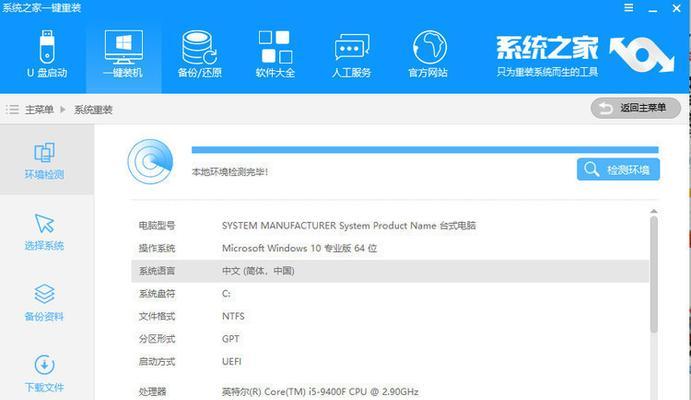Select the 处理器 i5-9400F row

tap(390, 391)
